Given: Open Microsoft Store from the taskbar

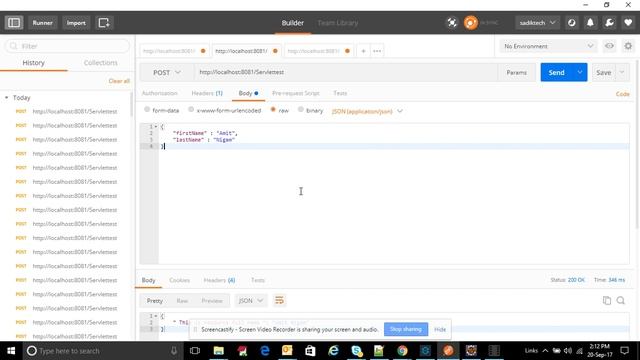Looking at the screenshot, I should coord(310,351).
